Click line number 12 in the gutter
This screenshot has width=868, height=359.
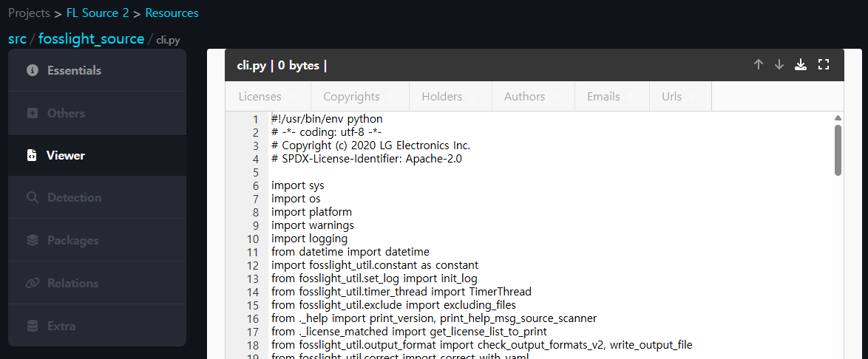[253, 265]
